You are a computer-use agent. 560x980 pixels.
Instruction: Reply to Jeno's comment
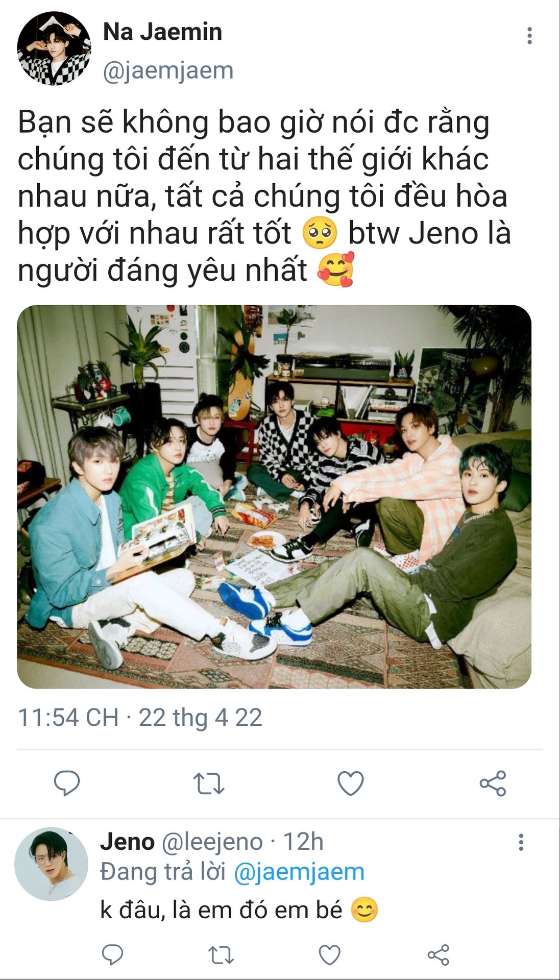click(112, 954)
